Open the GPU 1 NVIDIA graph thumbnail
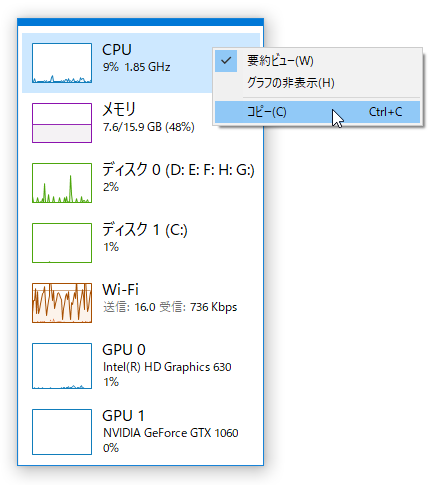435x485 pixels. click(62, 432)
